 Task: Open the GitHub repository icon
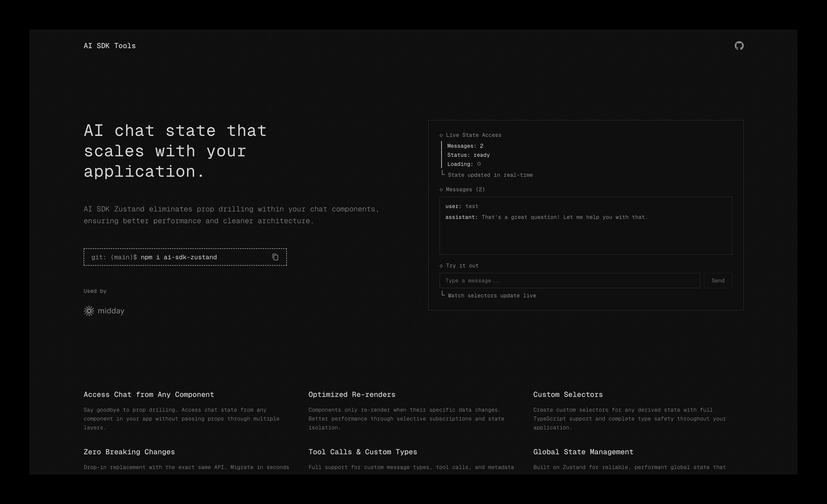(x=739, y=46)
